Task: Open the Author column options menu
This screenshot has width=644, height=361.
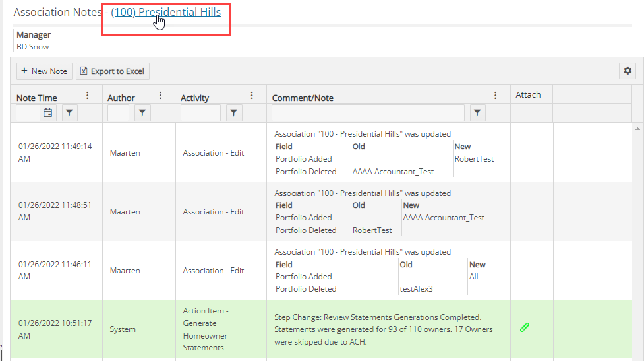Action: click(160, 96)
